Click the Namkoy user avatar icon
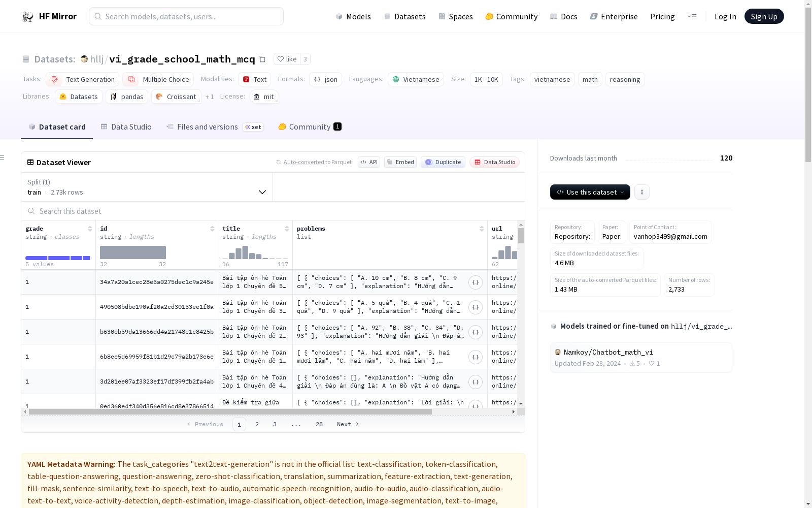This screenshot has height=508, width=812. tap(558, 352)
